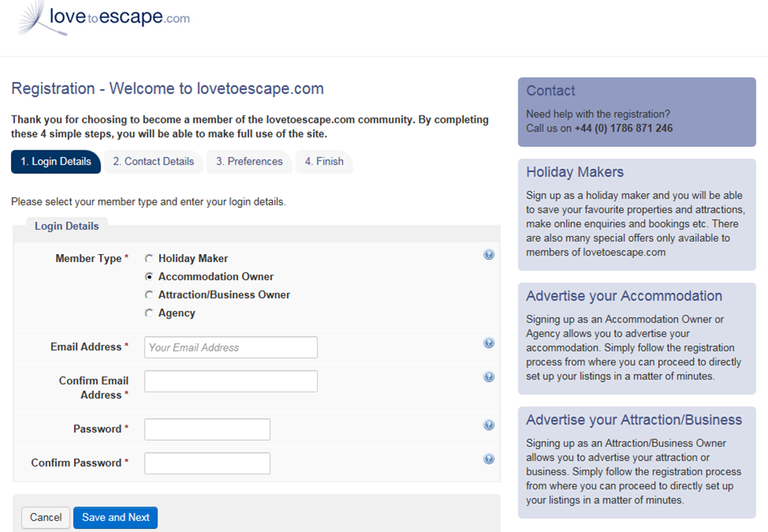The image size is (768, 532).
Task: Click into the Confirm Password input
Action: (207, 463)
